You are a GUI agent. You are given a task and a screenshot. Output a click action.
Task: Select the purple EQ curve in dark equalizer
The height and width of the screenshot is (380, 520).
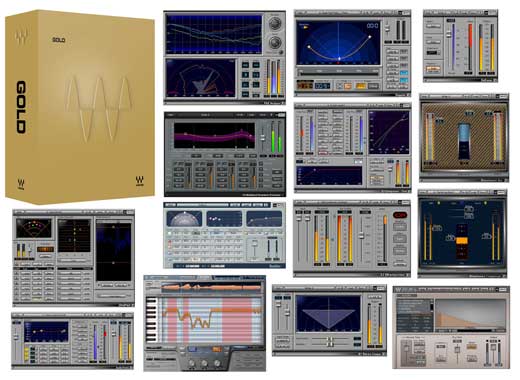click(213, 136)
